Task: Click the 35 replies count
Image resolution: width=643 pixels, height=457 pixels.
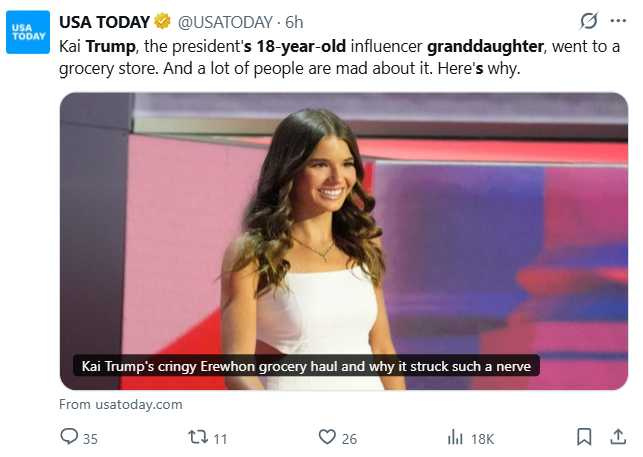Action: click(x=90, y=438)
